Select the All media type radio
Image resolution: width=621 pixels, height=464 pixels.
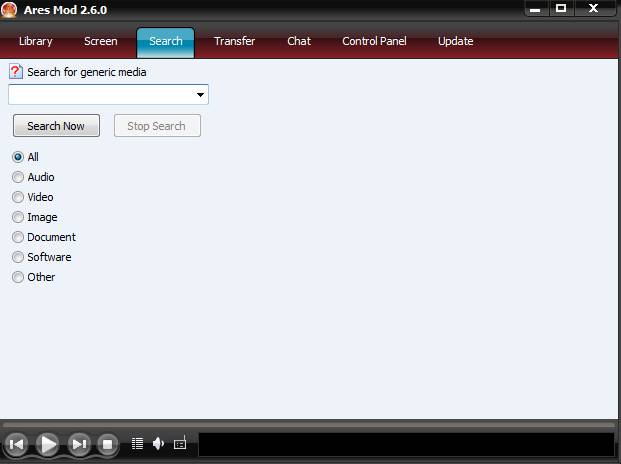[18, 157]
